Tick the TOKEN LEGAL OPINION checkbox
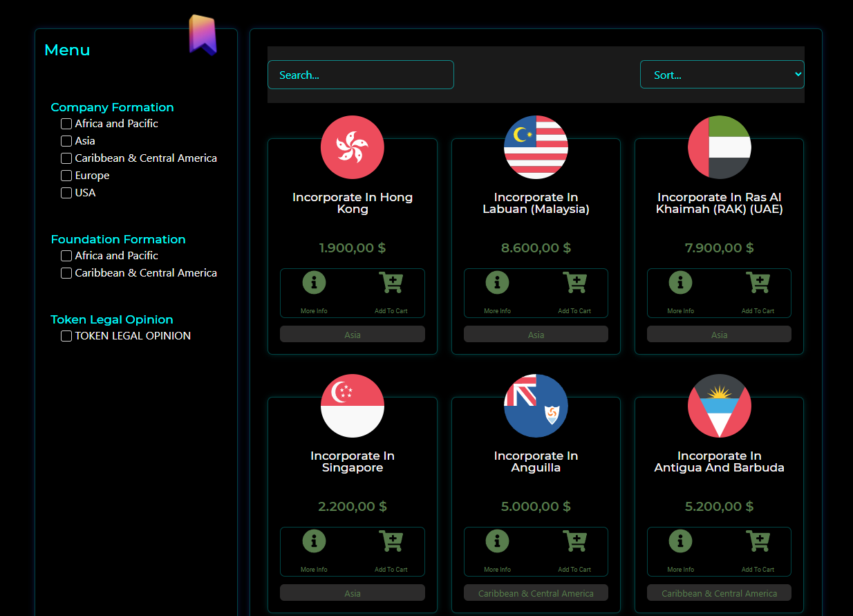This screenshot has width=853, height=616. pyautogui.click(x=66, y=336)
